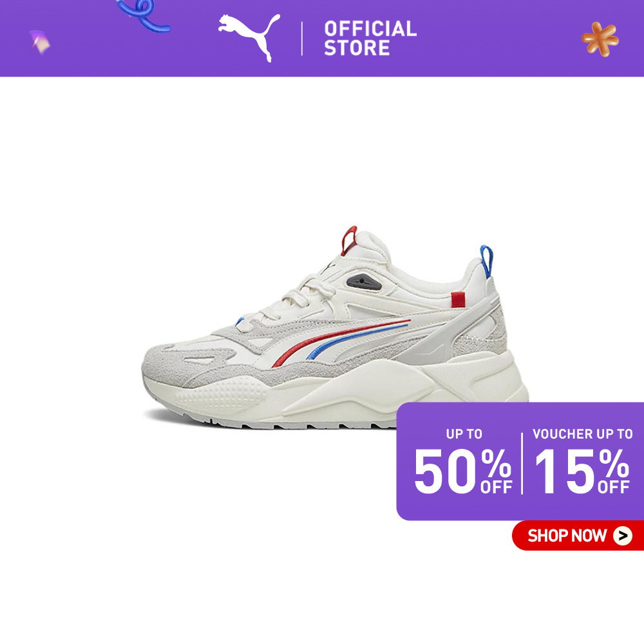Click the orange asterisk decoration icon
This screenshot has height=644, width=644.
(600, 39)
